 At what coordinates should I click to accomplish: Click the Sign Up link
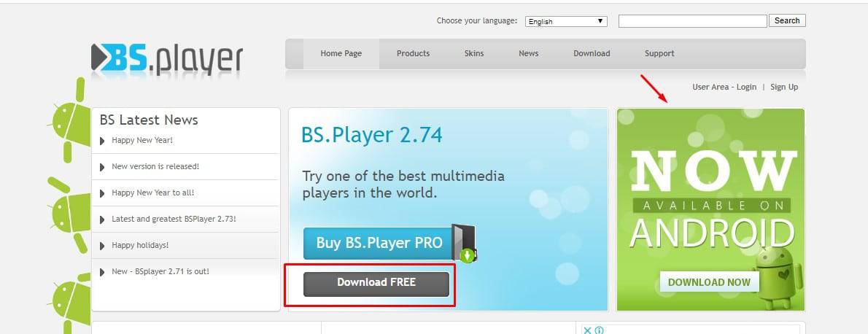click(x=784, y=87)
